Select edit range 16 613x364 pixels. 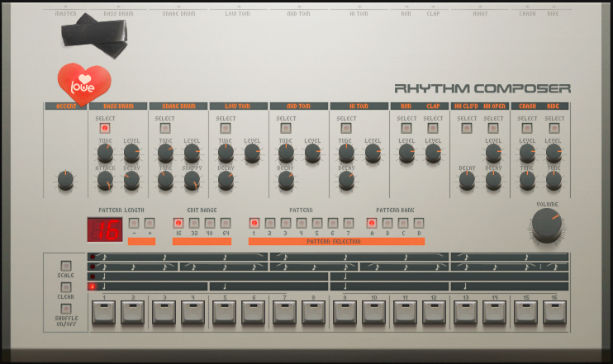178,223
